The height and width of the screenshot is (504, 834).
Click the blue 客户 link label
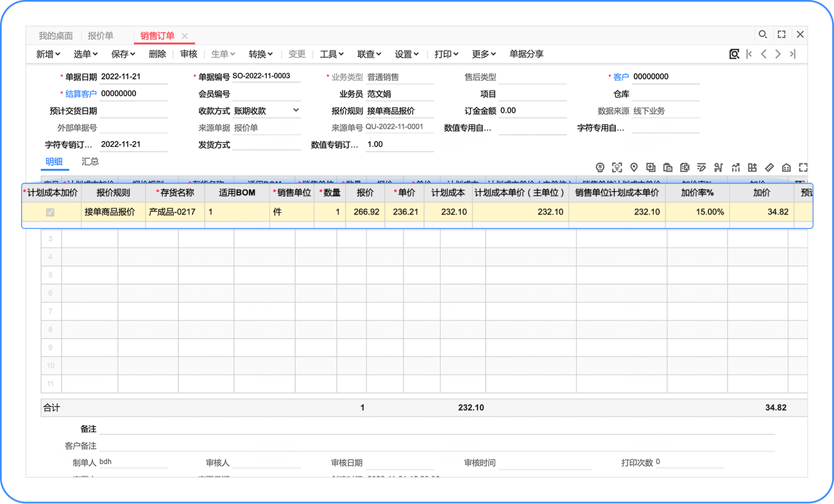coord(621,77)
